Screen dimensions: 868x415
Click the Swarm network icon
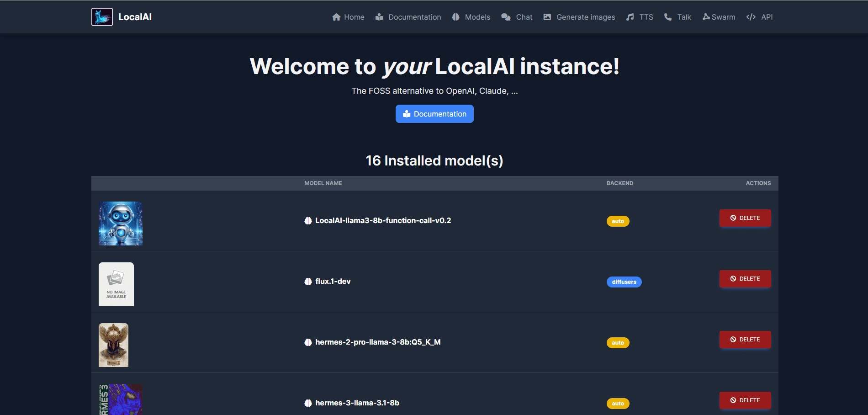point(706,17)
